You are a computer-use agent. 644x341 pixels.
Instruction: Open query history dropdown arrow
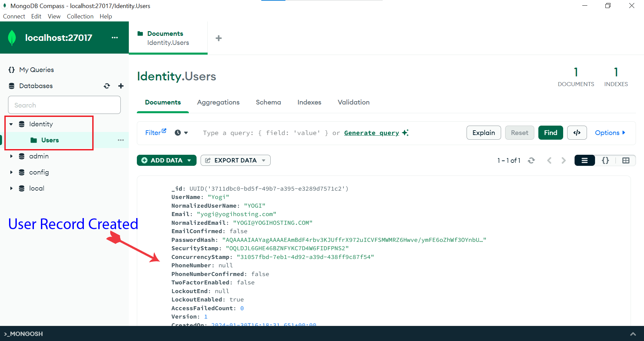tap(186, 133)
